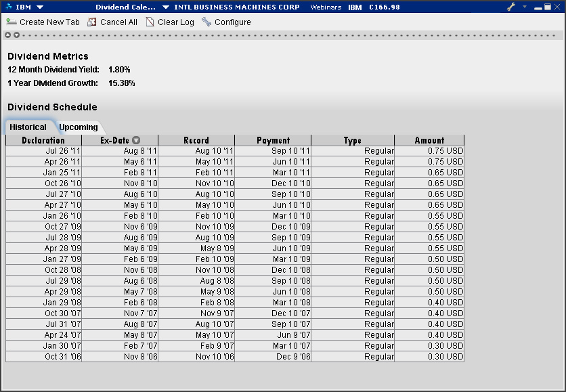The width and height of the screenshot is (566, 392).
Task: Click the IBM ticker logo icon in the title bar
Action: point(9,7)
